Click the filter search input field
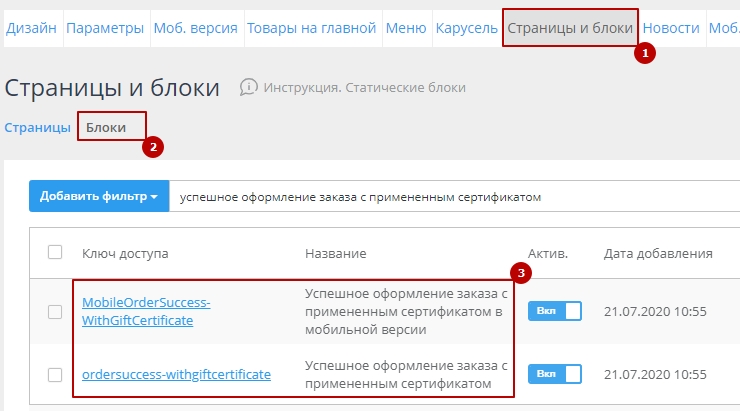This screenshot has width=740, height=411. [450, 197]
